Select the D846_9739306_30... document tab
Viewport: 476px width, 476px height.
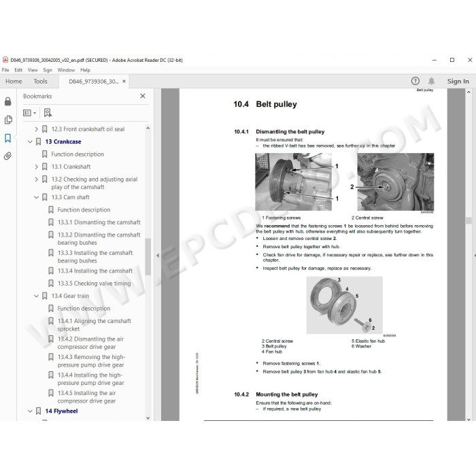94,82
